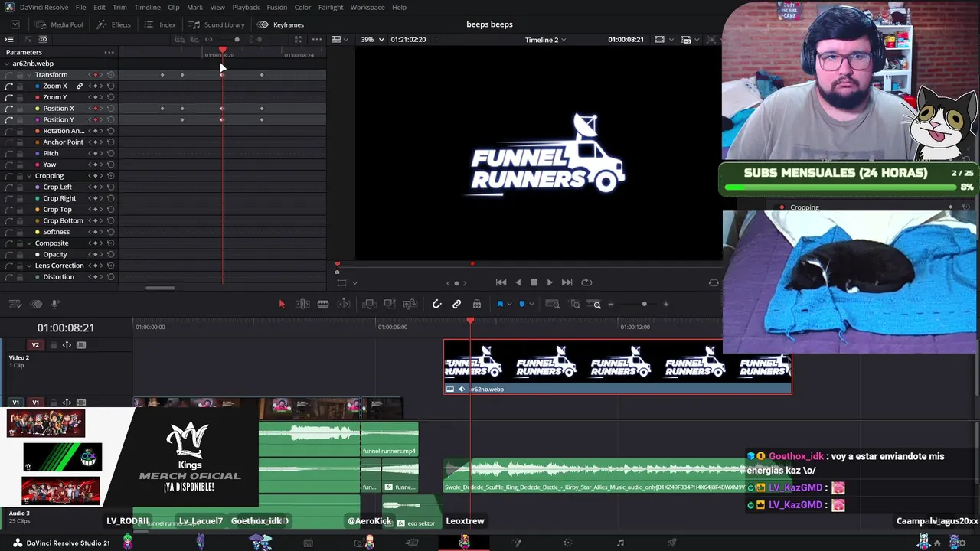
Task: Collapse the Composite parameter group
Action: click(x=28, y=243)
